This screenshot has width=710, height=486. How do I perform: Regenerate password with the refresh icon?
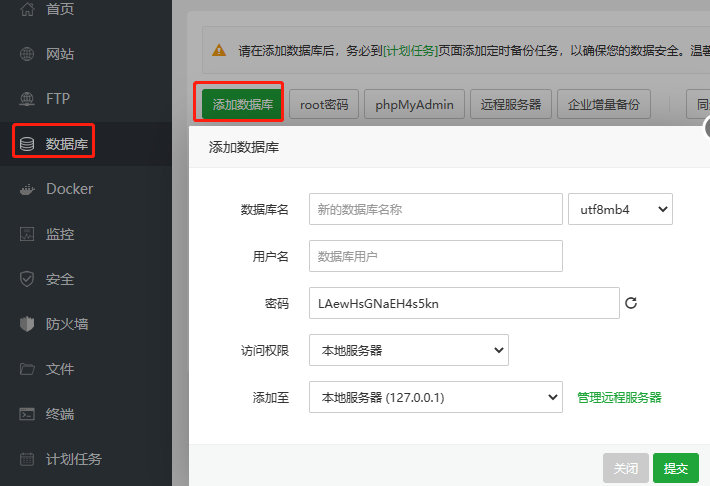630,303
